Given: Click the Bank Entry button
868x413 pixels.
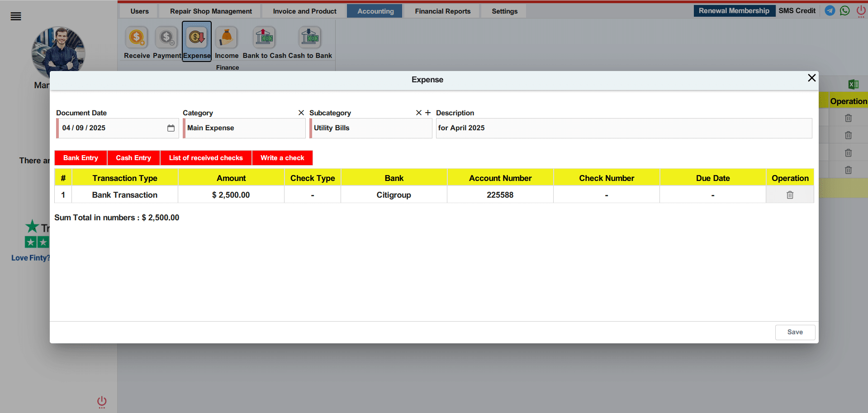Looking at the screenshot, I should [x=81, y=158].
